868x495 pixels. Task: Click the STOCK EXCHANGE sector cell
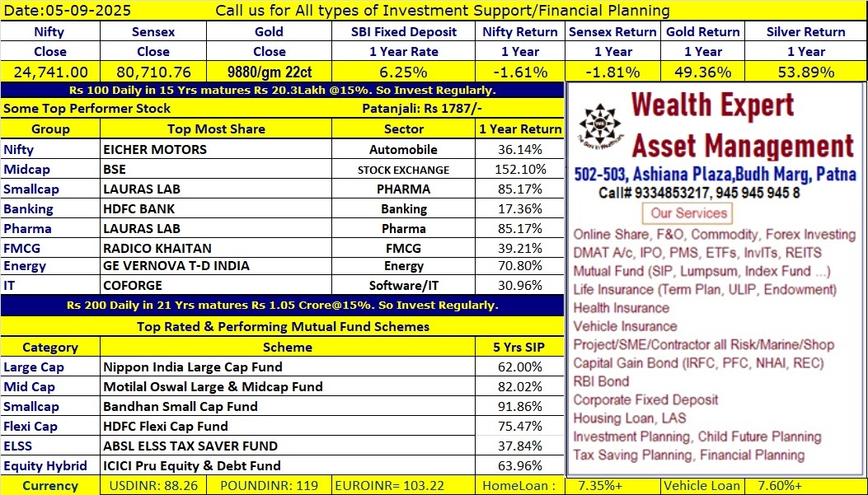pyautogui.click(x=404, y=169)
